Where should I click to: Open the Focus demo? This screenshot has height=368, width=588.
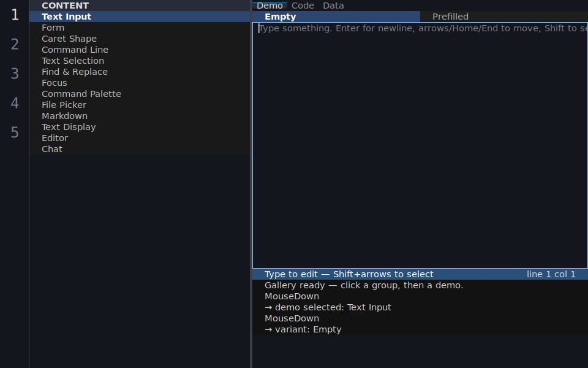tap(140, 83)
